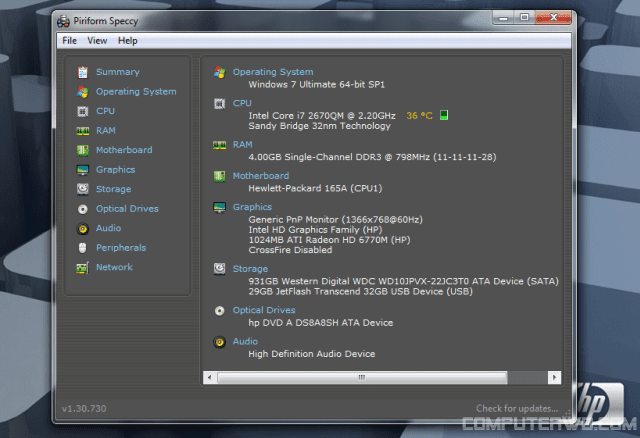Image resolution: width=640 pixels, height=438 pixels.
Task: Click the Storage hard drive sidebar icon
Action: (x=83, y=189)
